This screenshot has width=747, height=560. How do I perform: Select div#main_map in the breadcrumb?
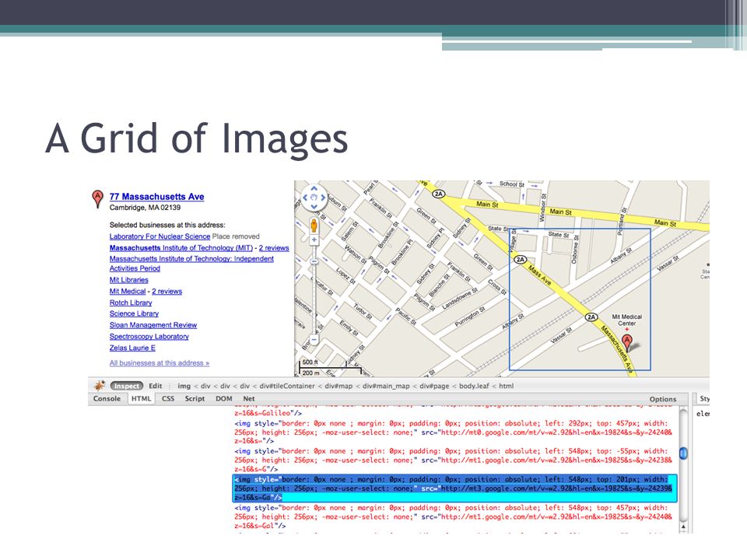[386, 386]
